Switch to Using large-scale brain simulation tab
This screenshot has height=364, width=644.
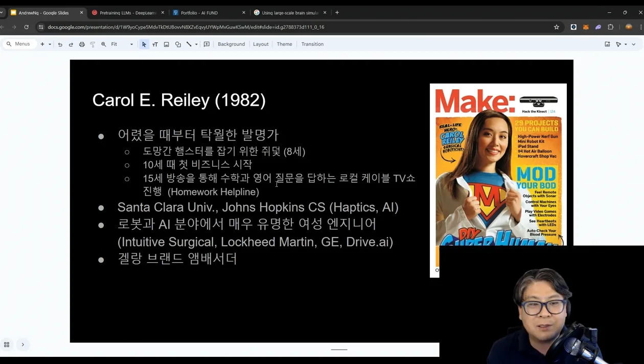(x=290, y=13)
